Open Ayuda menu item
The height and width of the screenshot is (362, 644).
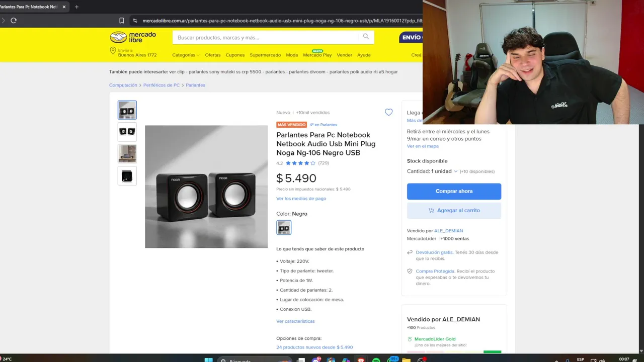click(364, 55)
